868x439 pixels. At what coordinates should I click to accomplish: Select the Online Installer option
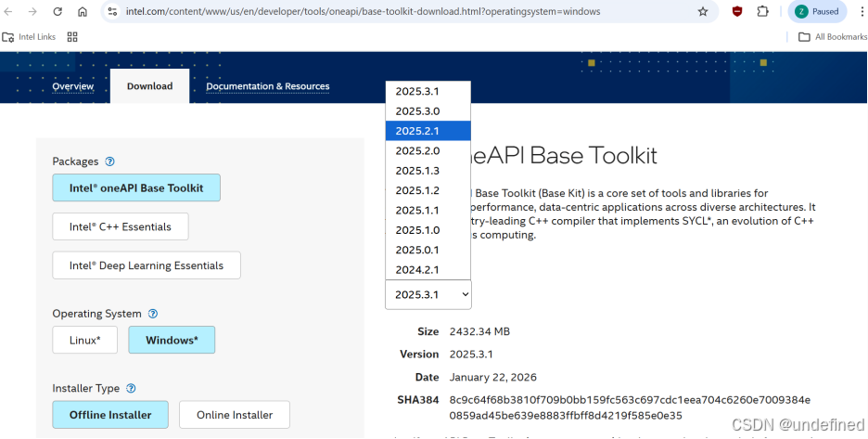click(x=235, y=415)
